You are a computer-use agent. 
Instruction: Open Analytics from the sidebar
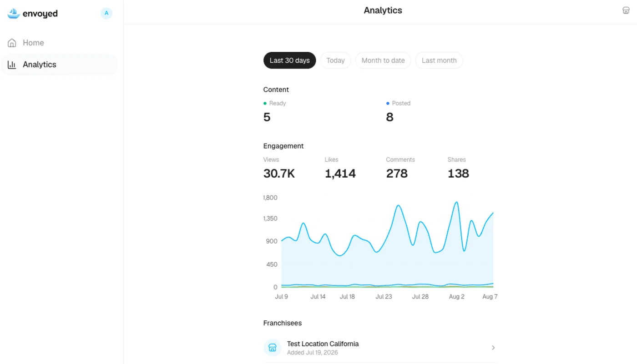[x=59, y=65]
